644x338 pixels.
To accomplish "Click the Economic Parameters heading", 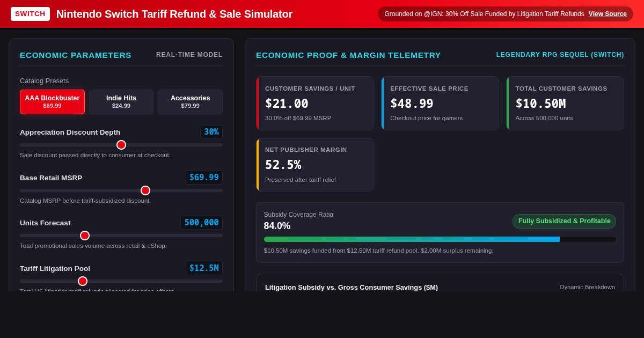I will (x=76, y=55).
